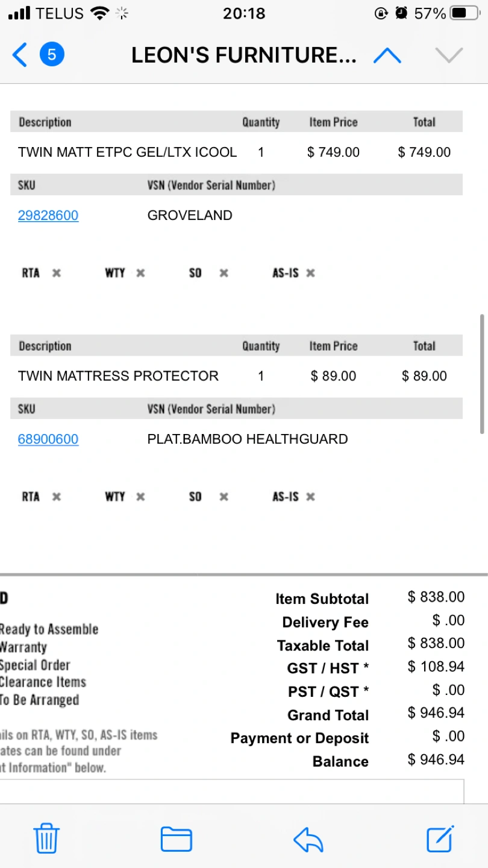The width and height of the screenshot is (488, 868).
Task: Tap the LEON'S FURNITURE email title
Action: [x=244, y=55]
